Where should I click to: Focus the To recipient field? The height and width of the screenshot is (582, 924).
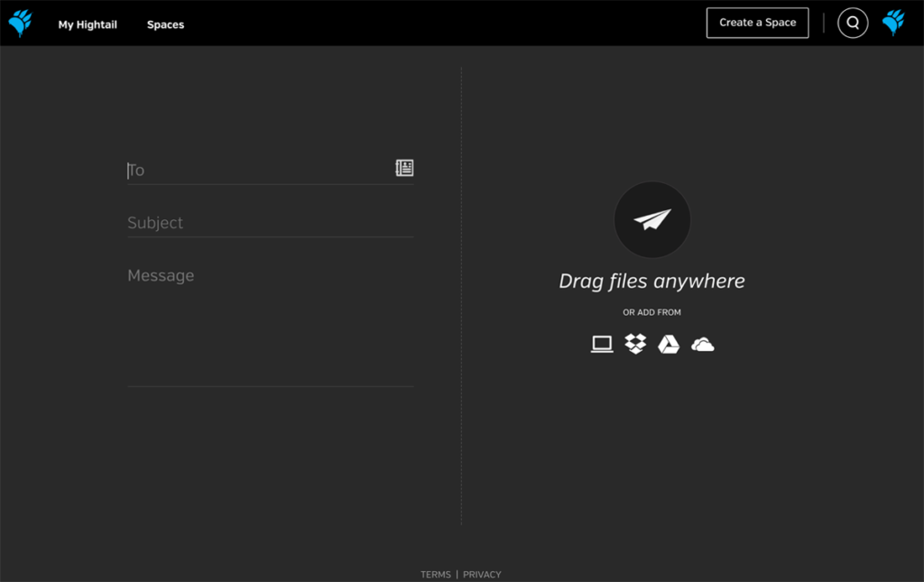click(x=257, y=170)
